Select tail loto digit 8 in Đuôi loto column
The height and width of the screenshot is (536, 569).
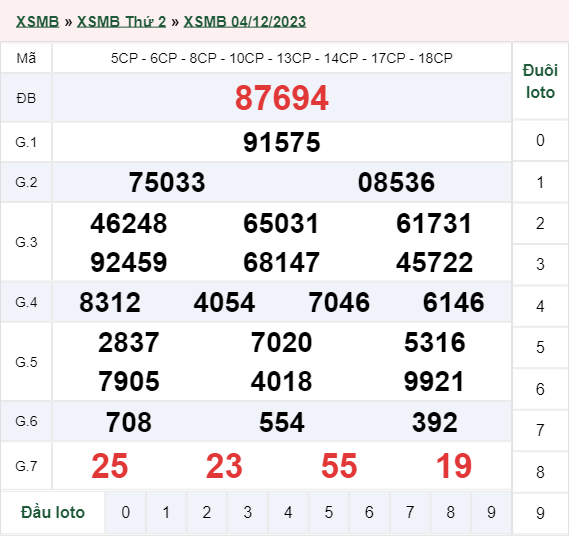click(x=540, y=472)
